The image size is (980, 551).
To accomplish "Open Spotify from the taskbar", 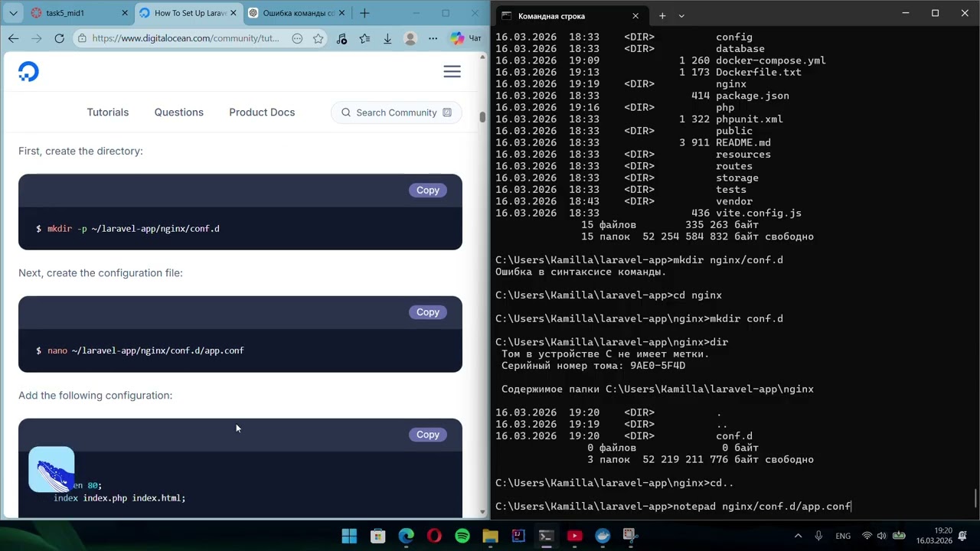I will [462, 536].
